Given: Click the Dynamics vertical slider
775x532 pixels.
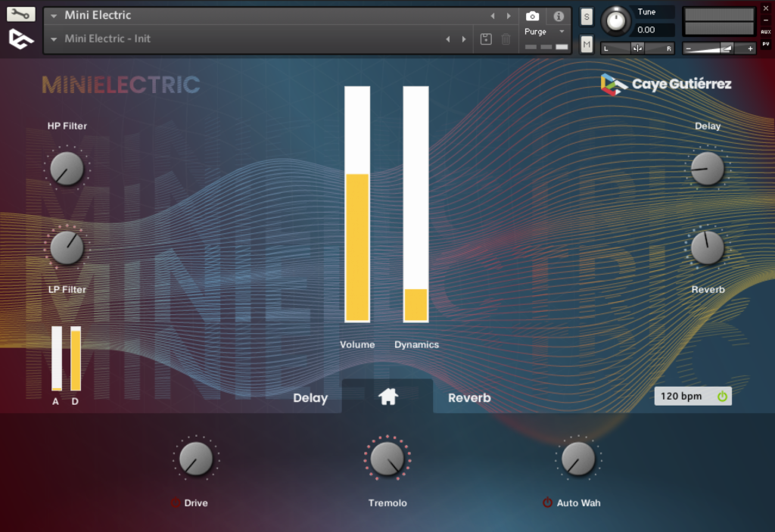Looking at the screenshot, I should [x=416, y=204].
